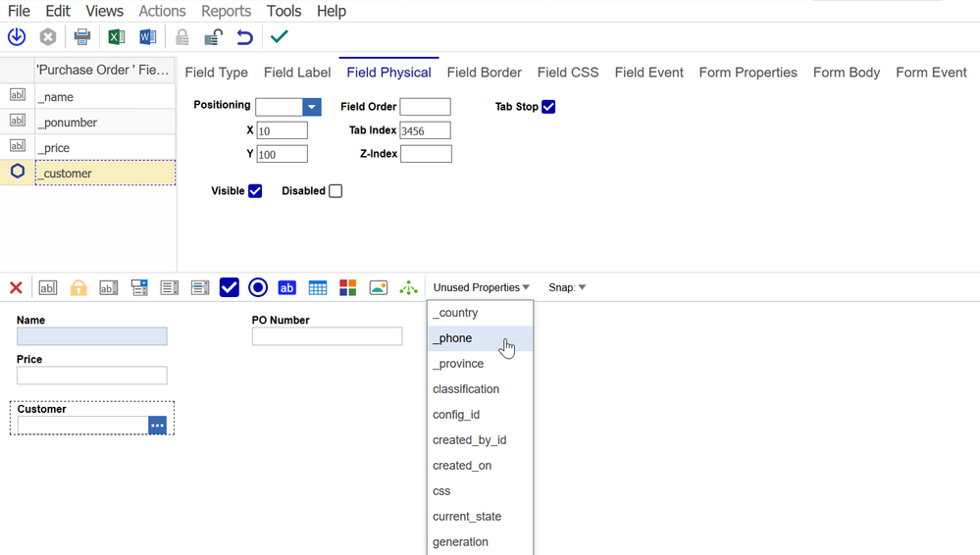Screen dimensions: 980x555
Task: Click the Customer field ellipsis button
Action: coord(158,426)
